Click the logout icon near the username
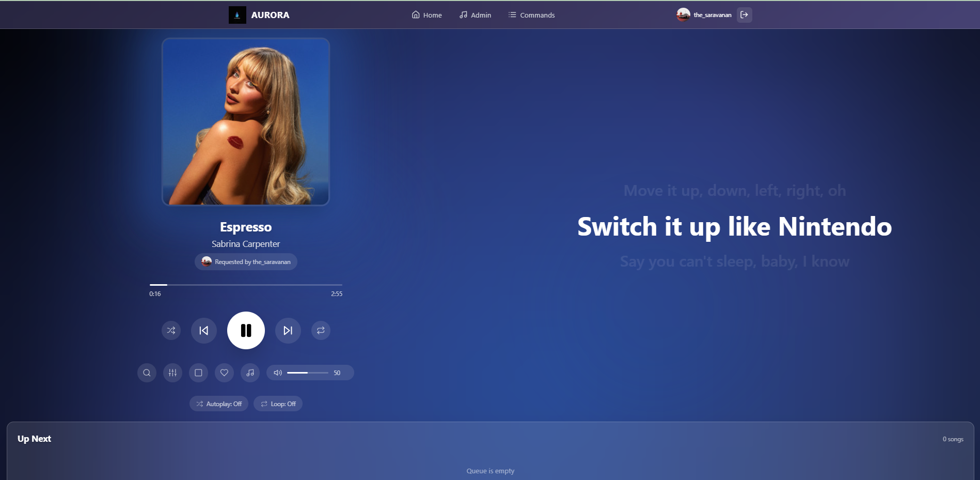Image resolution: width=980 pixels, height=480 pixels. [x=744, y=15]
